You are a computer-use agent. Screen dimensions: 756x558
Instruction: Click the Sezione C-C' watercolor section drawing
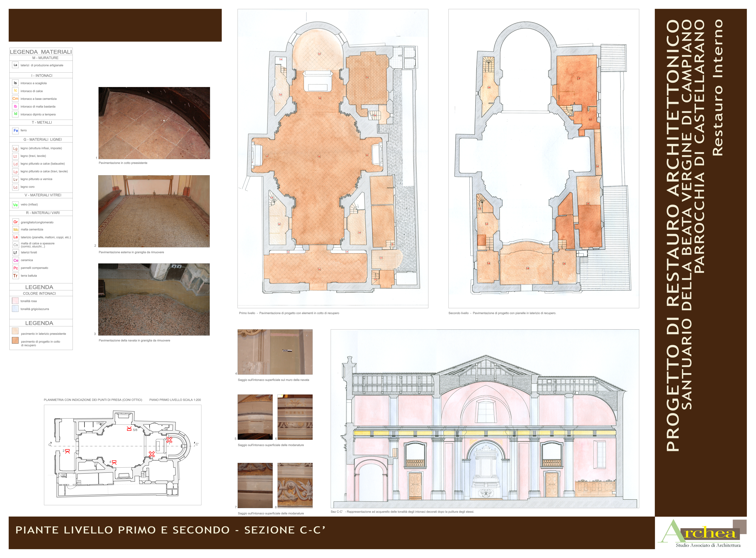tap(485, 419)
